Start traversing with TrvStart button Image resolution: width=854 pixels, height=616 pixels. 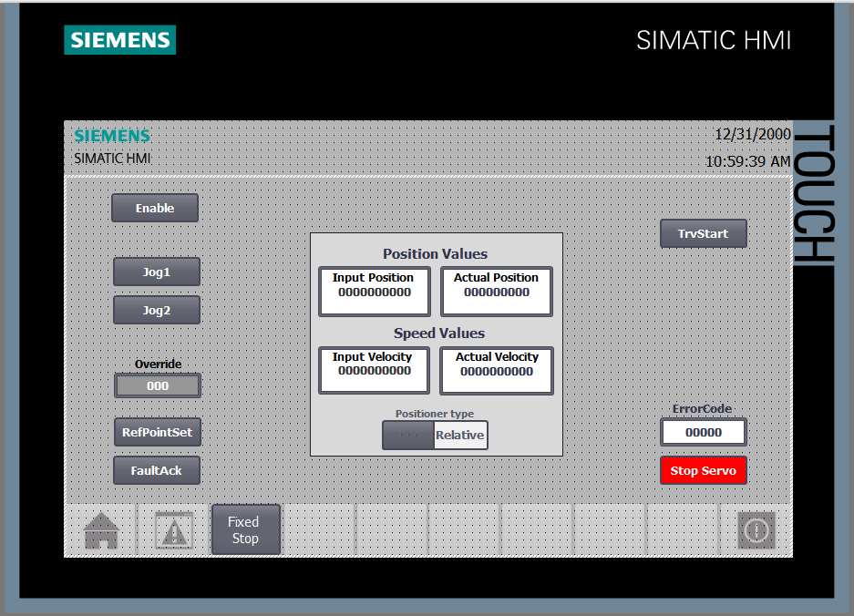tap(703, 233)
